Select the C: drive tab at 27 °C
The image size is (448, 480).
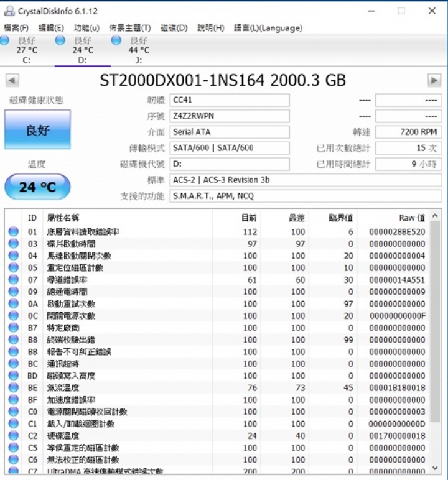tap(27, 50)
